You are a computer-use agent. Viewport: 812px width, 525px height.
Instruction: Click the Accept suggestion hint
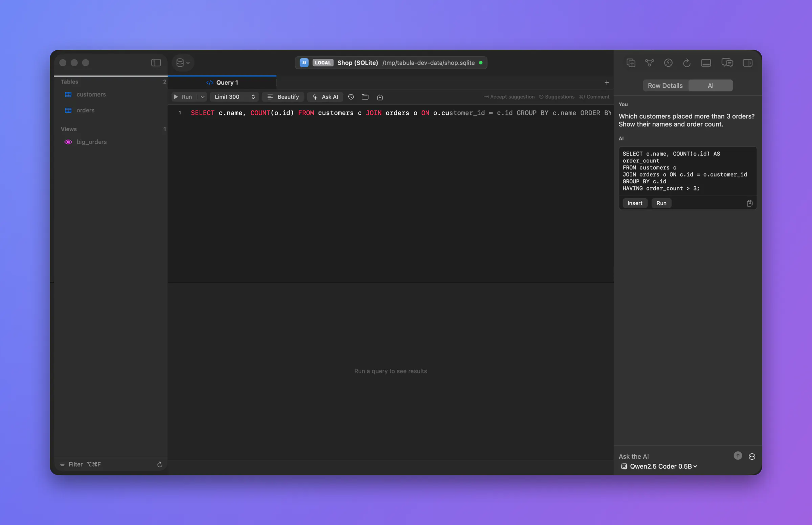(509, 97)
